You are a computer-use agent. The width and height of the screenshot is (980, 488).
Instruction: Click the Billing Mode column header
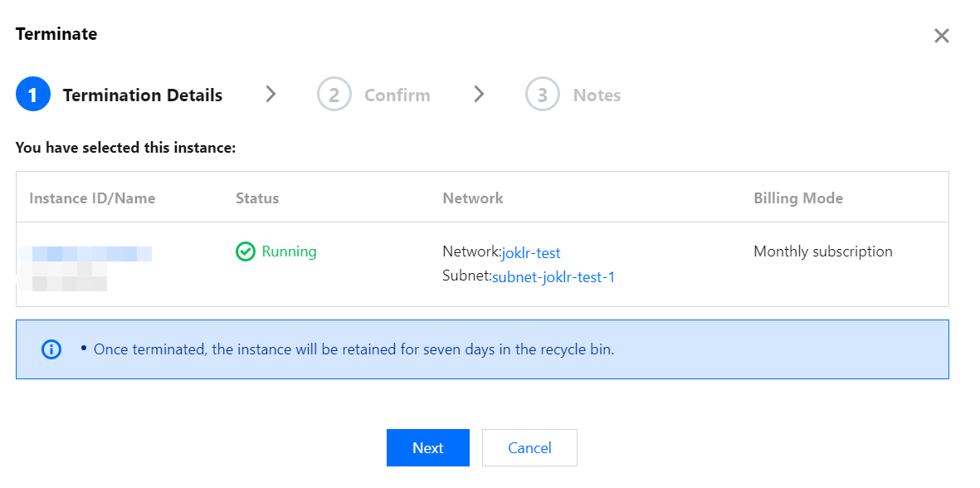click(x=797, y=198)
